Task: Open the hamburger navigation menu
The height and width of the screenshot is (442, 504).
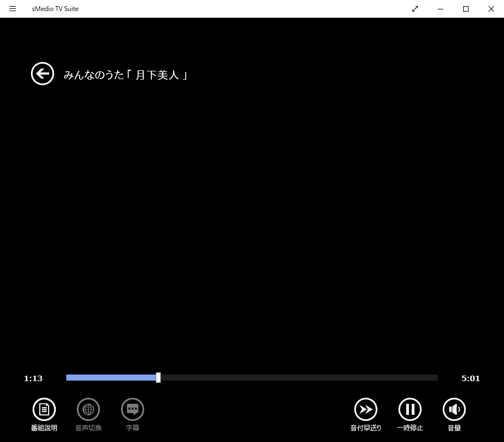Action: (x=13, y=9)
